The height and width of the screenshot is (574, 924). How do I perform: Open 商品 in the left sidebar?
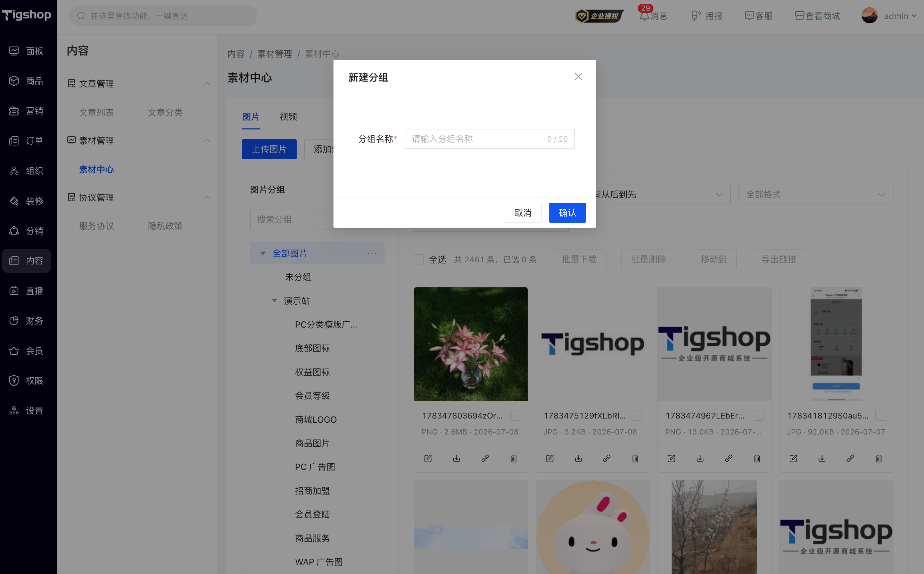coord(26,81)
